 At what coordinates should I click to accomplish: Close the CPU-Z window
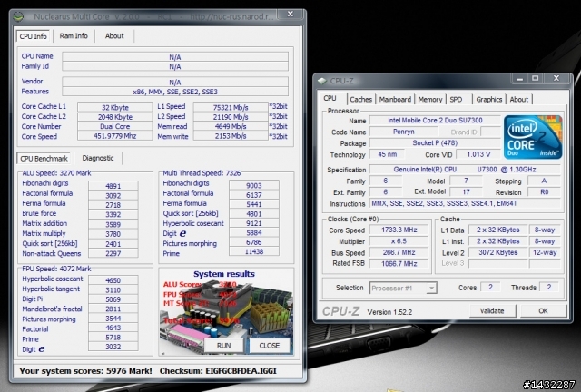tap(556, 78)
